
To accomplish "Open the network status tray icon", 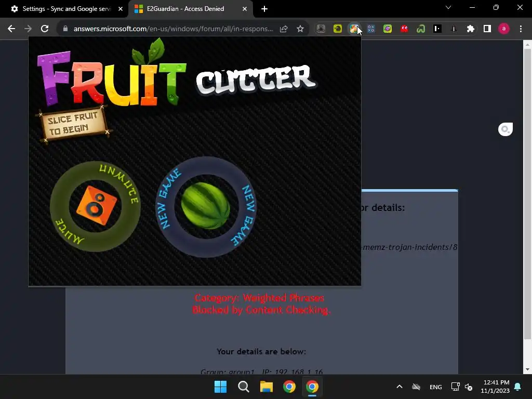I will 455,387.
